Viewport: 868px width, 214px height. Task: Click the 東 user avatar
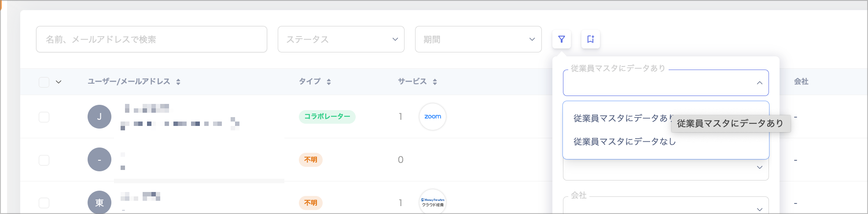tap(99, 202)
